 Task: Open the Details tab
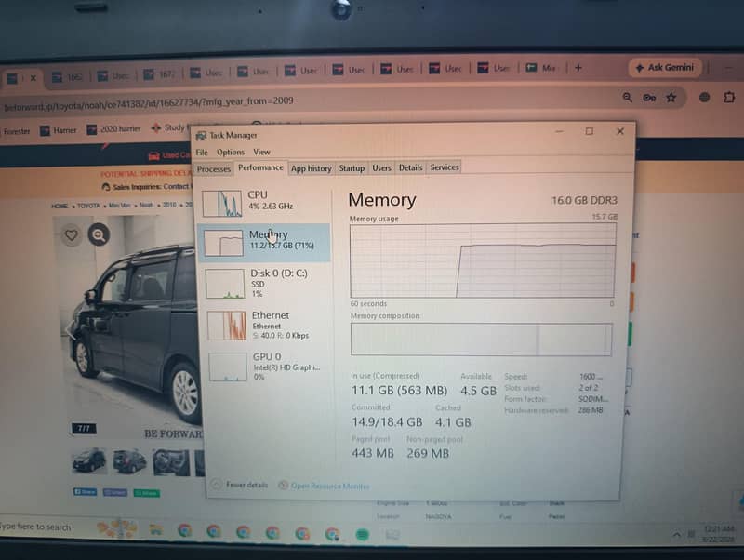(x=410, y=167)
